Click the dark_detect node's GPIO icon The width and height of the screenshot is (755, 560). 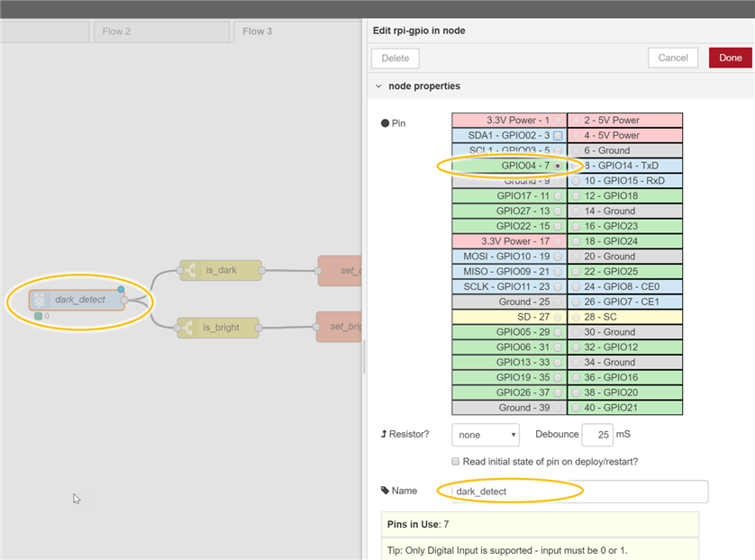pyautogui.click(x=40, y=300)
